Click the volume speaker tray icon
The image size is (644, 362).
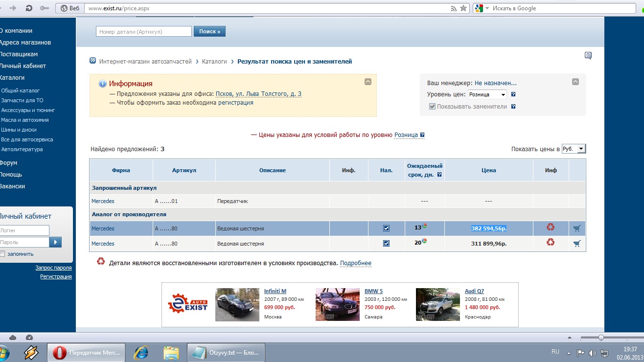click(593, 352)
